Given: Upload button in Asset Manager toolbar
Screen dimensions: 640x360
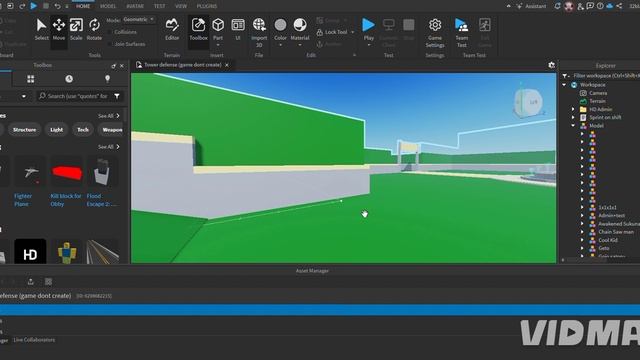Looking at the screenshot, I should (31, 282).
